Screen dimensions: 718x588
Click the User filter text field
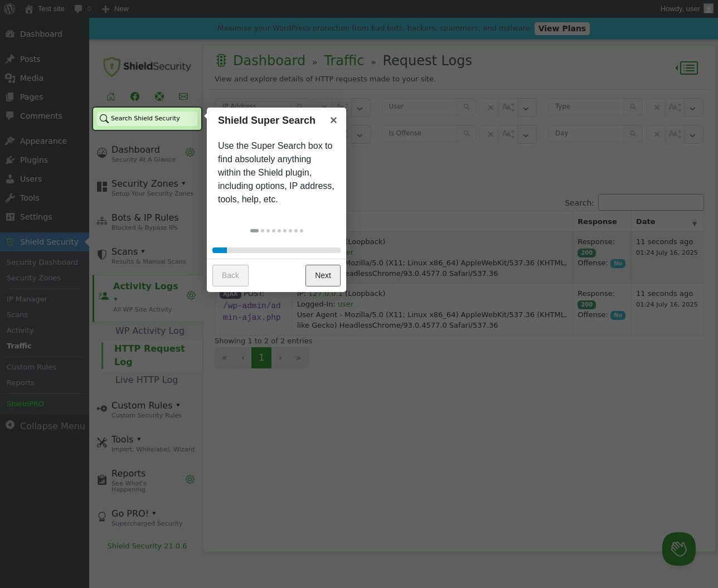point(420,106)
